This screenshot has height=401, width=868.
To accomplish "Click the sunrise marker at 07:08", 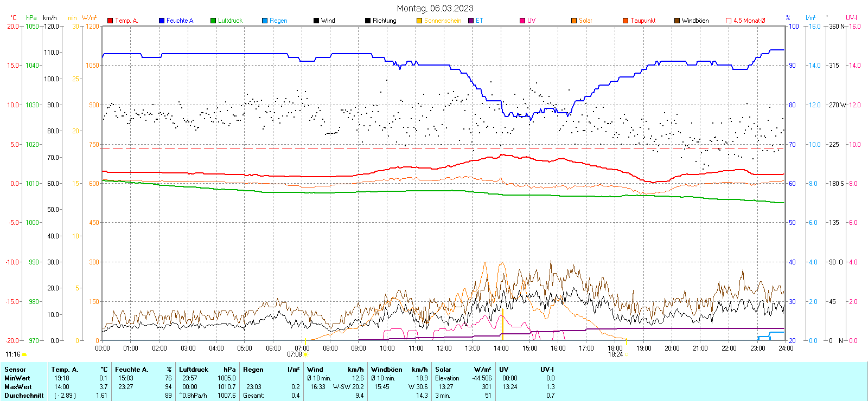I will click(x=305, y=354).
